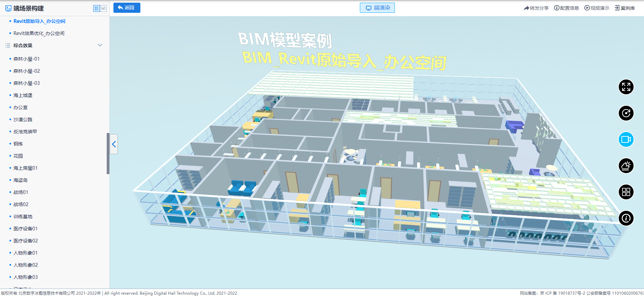Click the 端渲染 render button

pyautogui.click(x=377, y=8)
